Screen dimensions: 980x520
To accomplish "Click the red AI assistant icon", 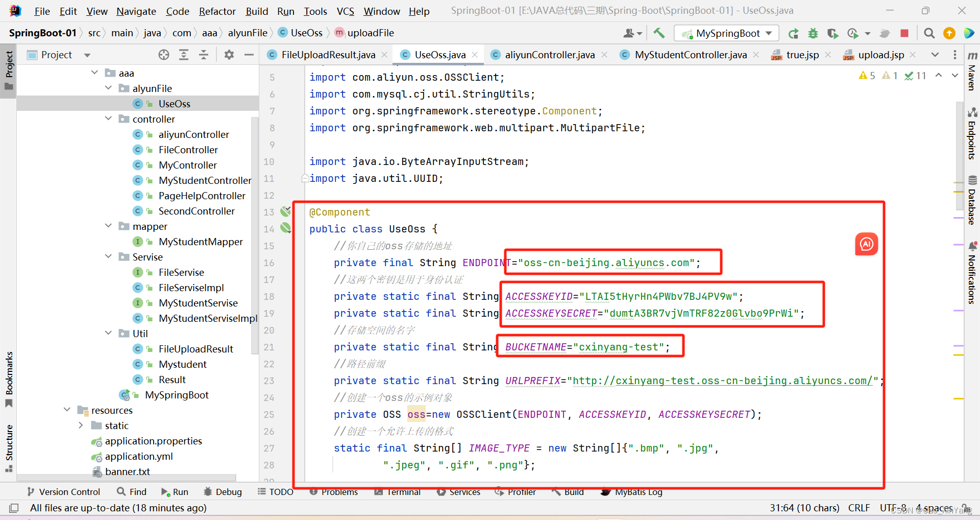I will (x=867, y=244).
